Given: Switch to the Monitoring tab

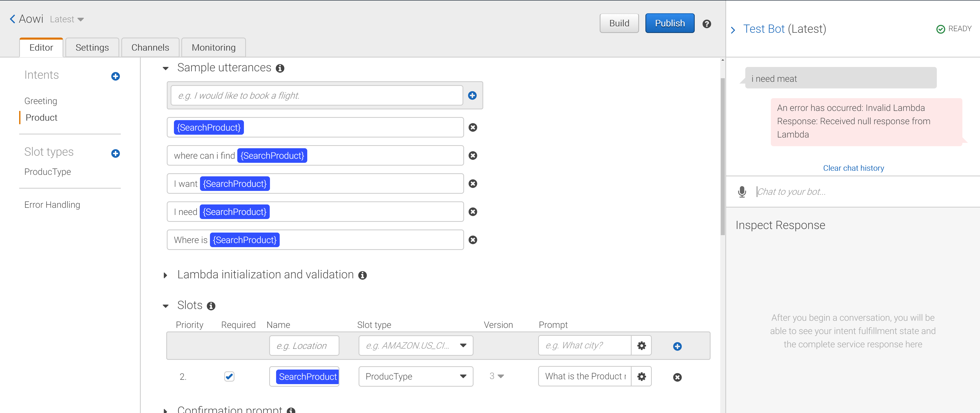Looking at the screenshot, I should click(214, 48).
